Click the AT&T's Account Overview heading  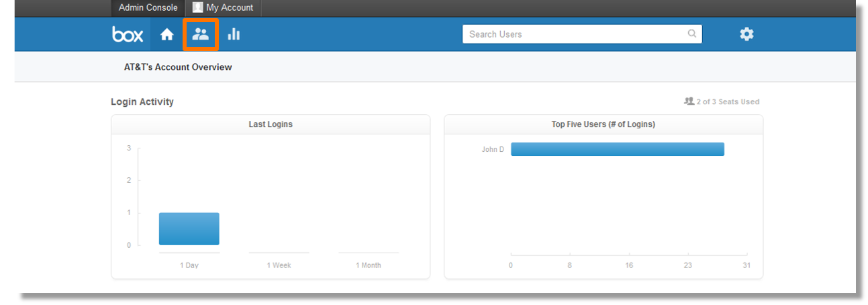[x=178, y=67]
